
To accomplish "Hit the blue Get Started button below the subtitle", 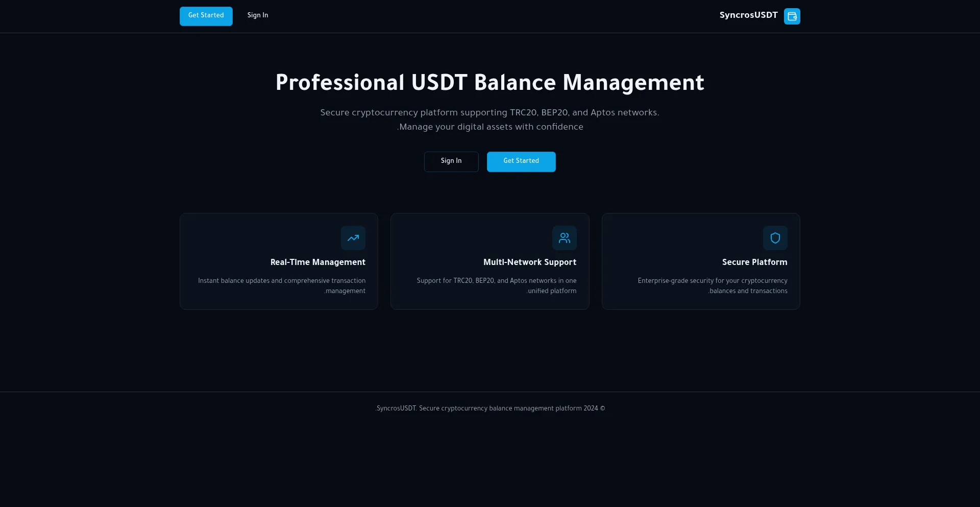I will [521, 161].
